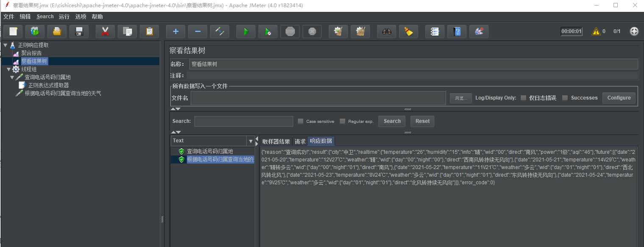
Task: Click the Open file folder icon
Action: point(57,31)
